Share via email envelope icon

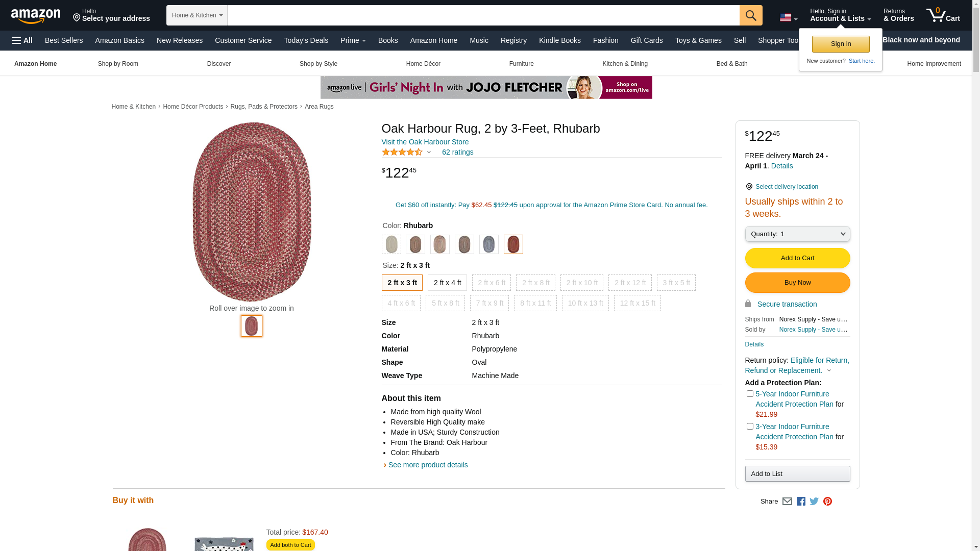tap(787, 502)
